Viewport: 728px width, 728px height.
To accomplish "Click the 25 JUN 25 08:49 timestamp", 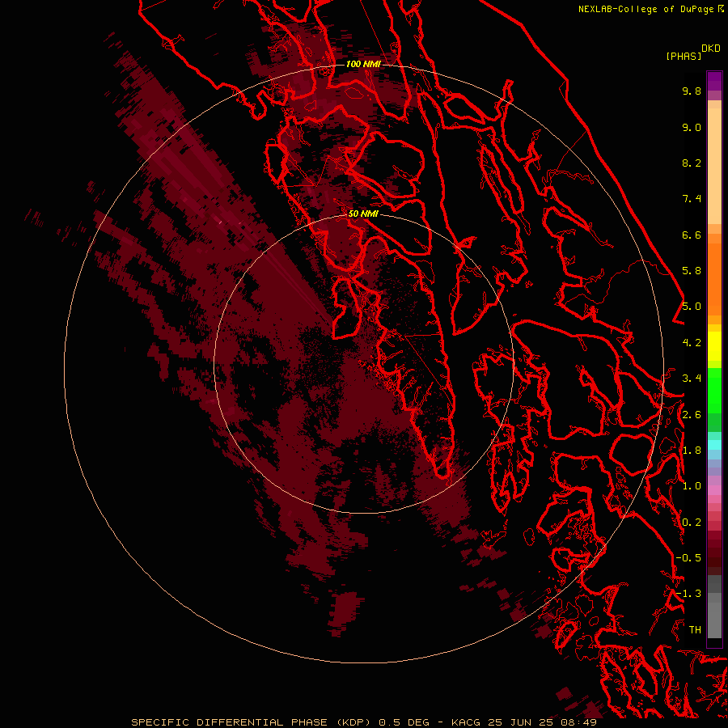I will pyautogui.click(x=542, y=722).
